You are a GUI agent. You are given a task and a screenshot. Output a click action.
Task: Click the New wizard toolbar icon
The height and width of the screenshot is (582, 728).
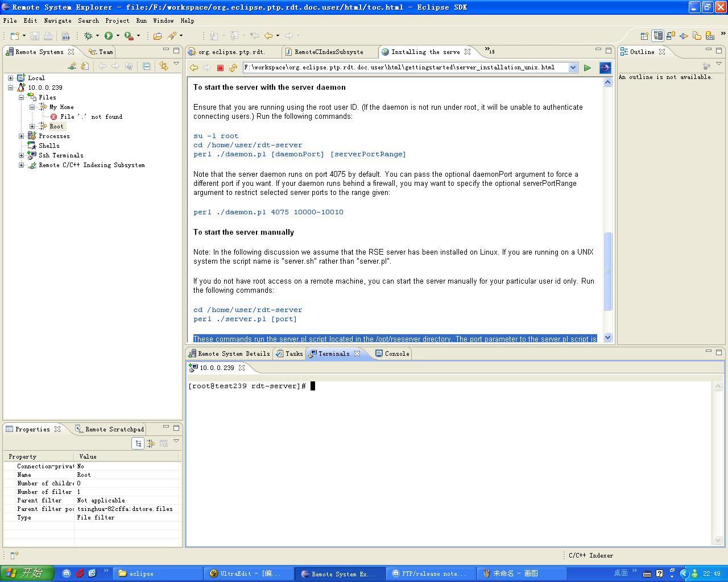15,36
